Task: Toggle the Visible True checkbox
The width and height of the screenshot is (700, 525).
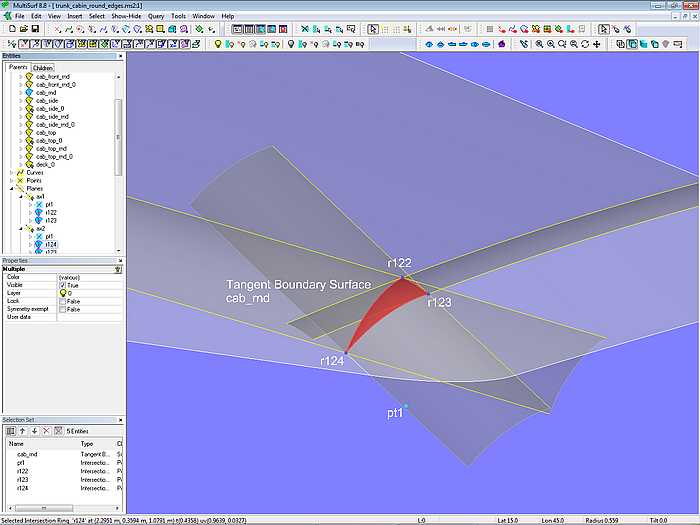Action: point(62,285)
